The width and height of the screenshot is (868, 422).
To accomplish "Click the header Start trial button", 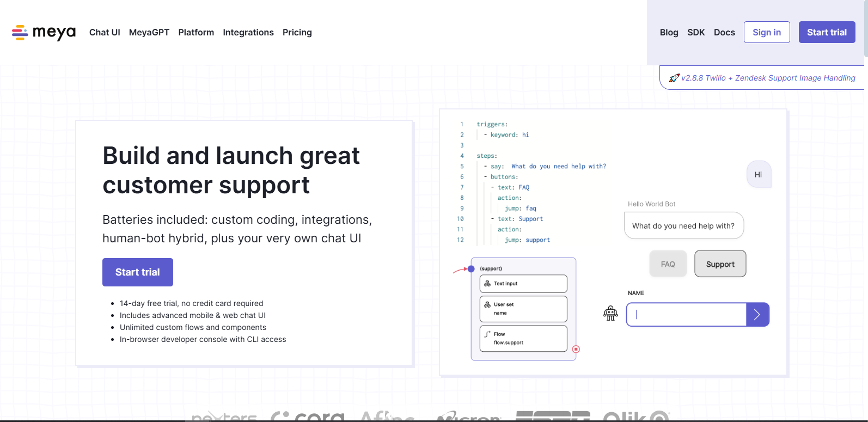I will tap(827, 32).
